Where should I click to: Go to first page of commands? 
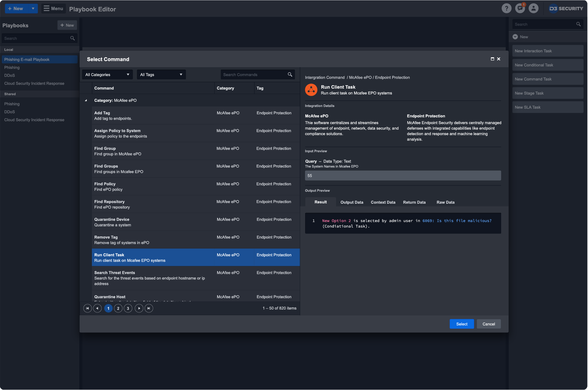pos(87,308)
